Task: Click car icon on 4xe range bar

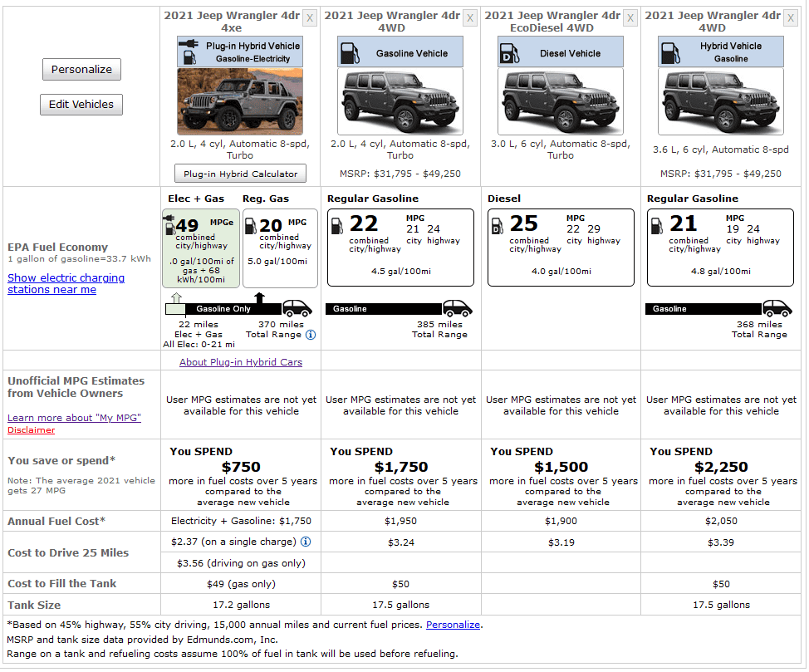Action: tap(297, 308)
